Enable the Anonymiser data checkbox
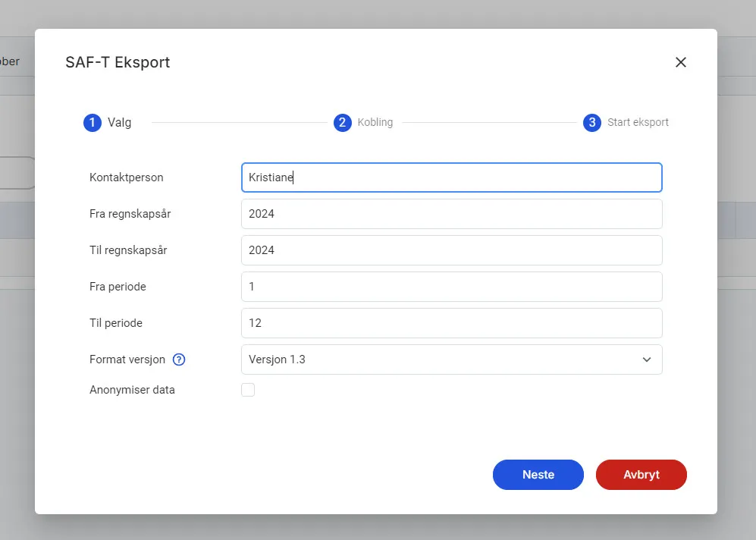Screen dimensions: 756x540 248,390
